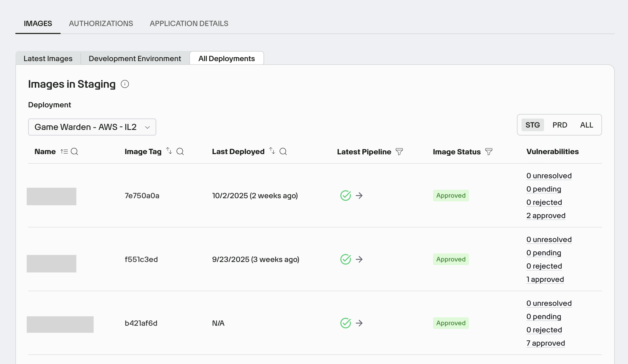628x364 pixels.
Task: Sort the table by the Name column
Action: tap(64, 151)
